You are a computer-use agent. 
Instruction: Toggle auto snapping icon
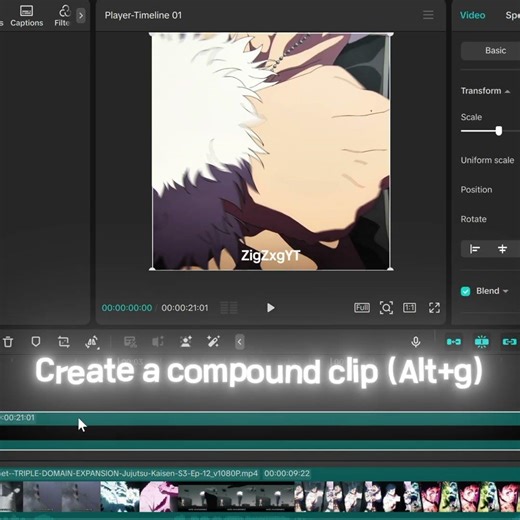(482, 342)
